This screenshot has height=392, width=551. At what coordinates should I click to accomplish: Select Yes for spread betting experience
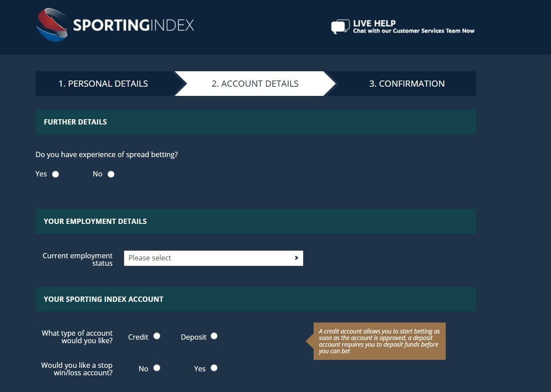[x=55, y=174]
